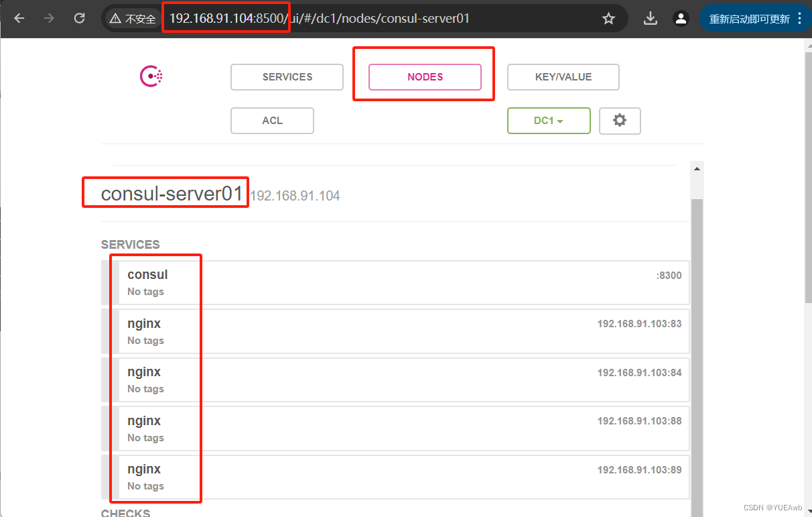This screenshot has height=517, width=812.
Task: Click the browser forward arrow
Action: [x=49, y=18]
